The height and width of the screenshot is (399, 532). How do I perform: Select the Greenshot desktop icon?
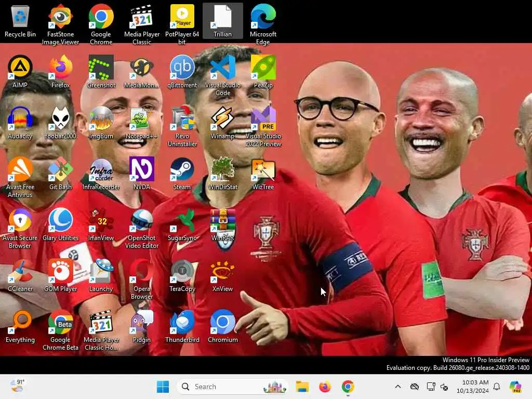point(101,72)
